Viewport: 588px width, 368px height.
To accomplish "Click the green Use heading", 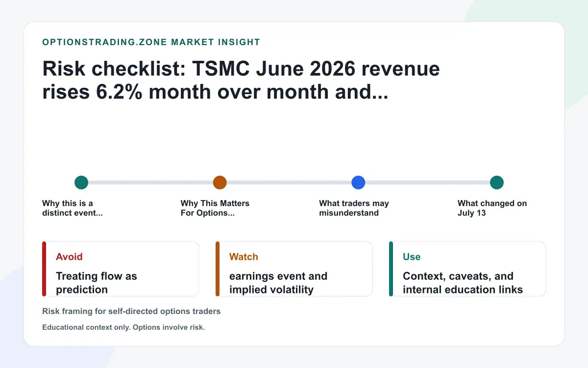I will click(412, 257).
